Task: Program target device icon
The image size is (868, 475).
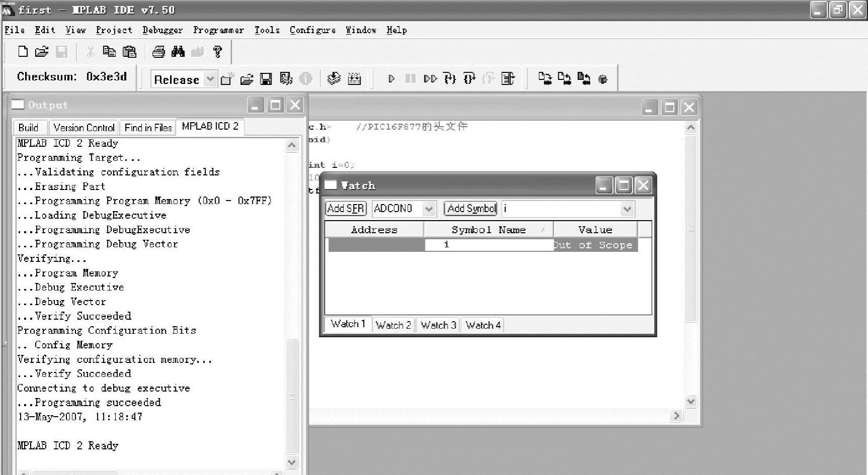Action: click(545, 78)
